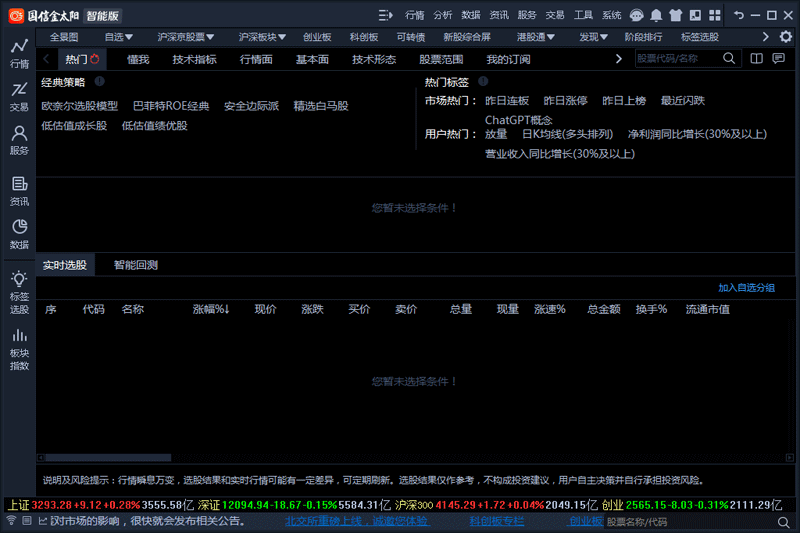Click the chat message bubble icon in title bar
This screenshot has width=800, height=533.
point(636,15)
